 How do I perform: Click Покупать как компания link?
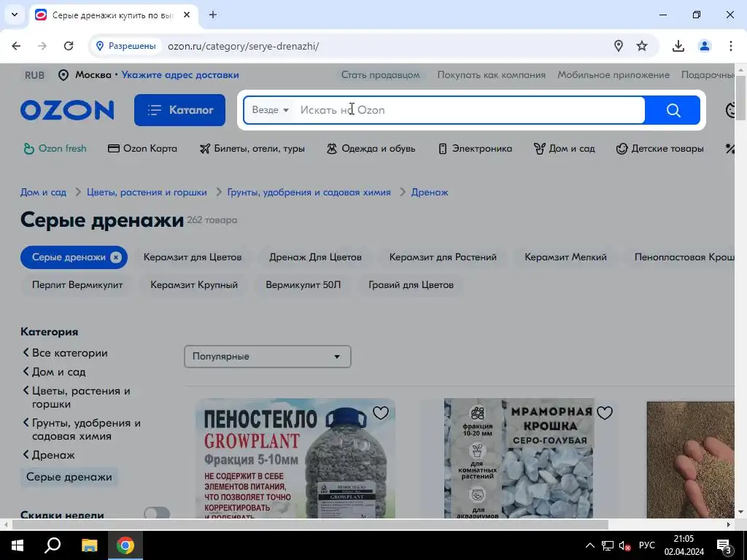[491, 75]
